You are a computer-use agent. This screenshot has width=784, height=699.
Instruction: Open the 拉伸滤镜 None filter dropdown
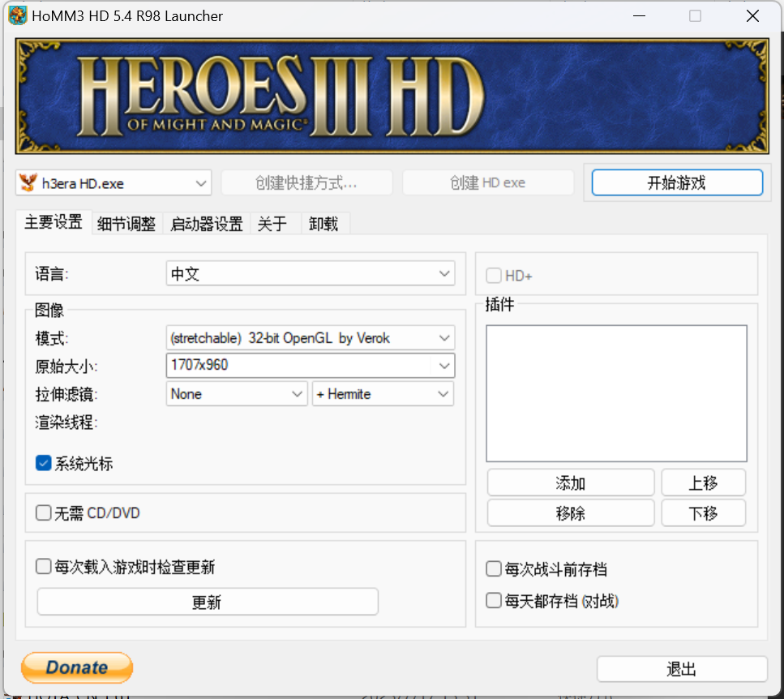(x=237, y=394)
